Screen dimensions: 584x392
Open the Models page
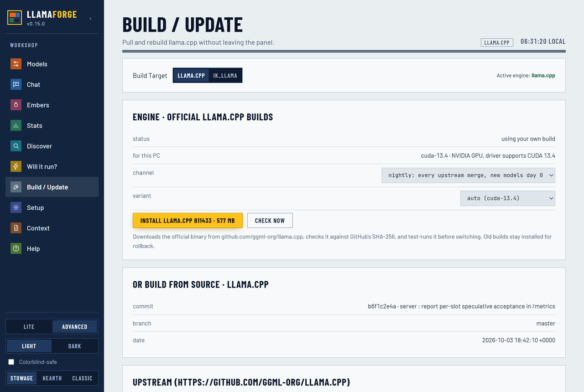tap(52, 64)
